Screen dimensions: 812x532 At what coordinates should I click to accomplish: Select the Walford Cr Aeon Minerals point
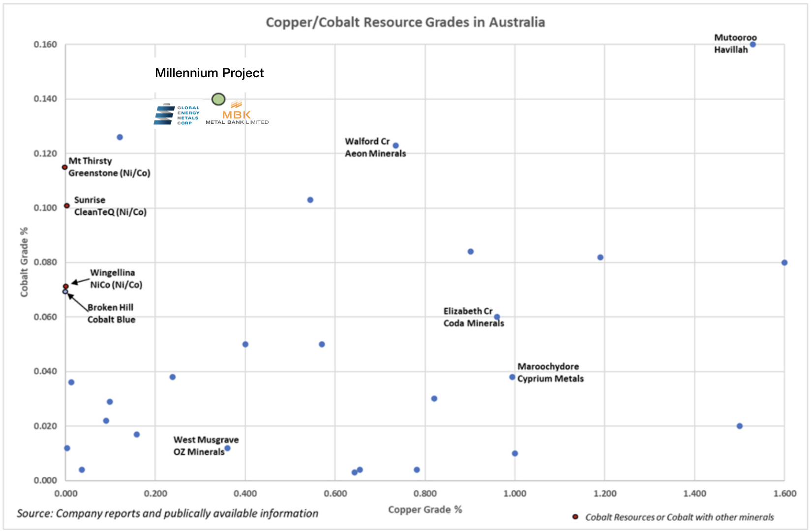point(395,146)
